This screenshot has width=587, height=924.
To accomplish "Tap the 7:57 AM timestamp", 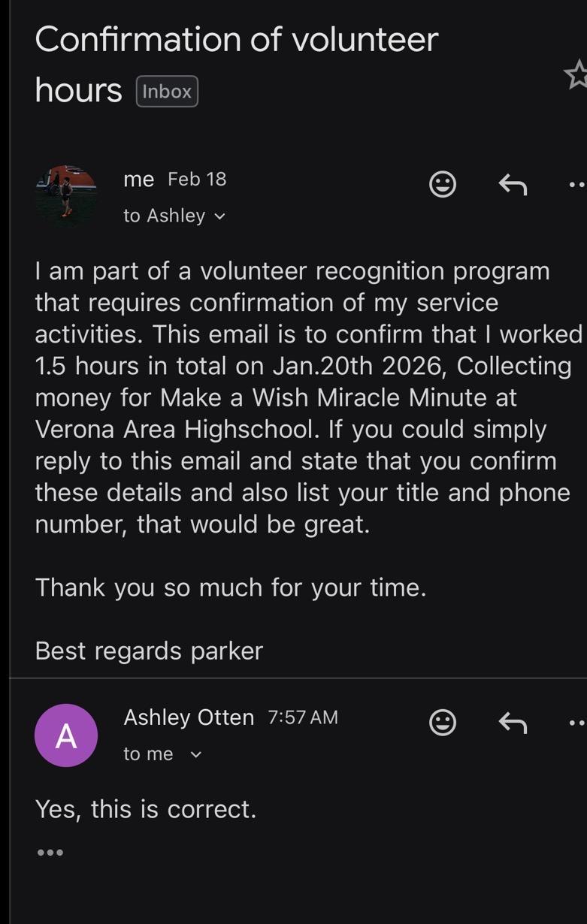I will click(x=303, y=717).
